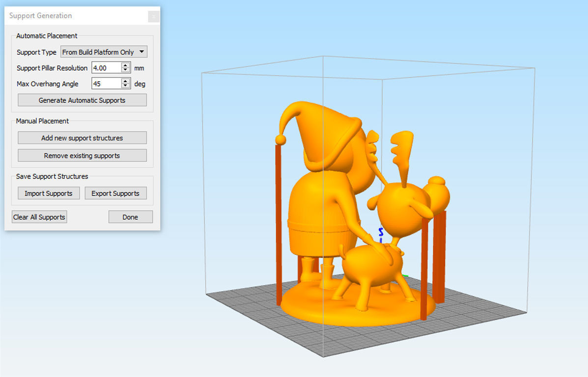Click the Done button
588x377 pixels.
[x=131, y=217]
